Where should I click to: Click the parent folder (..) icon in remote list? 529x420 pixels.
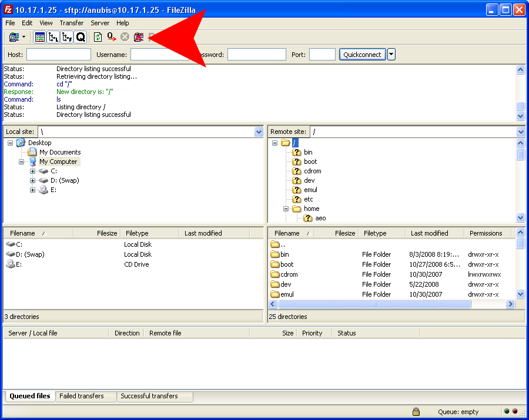tap(275, 244)
